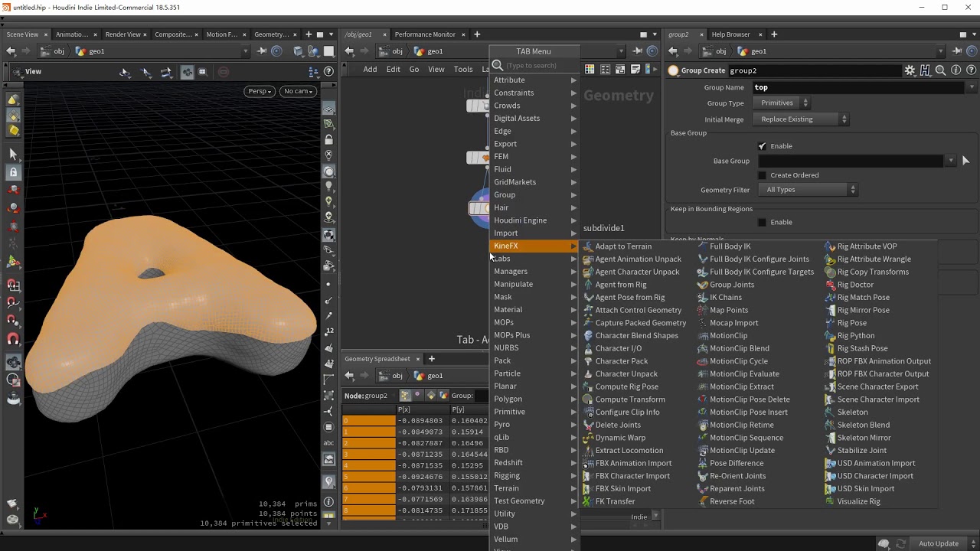980x551 pixels.
Task: Open the Attribute submenu in TAB Menu
Action: pyautogui.click(x=534, y=80)
